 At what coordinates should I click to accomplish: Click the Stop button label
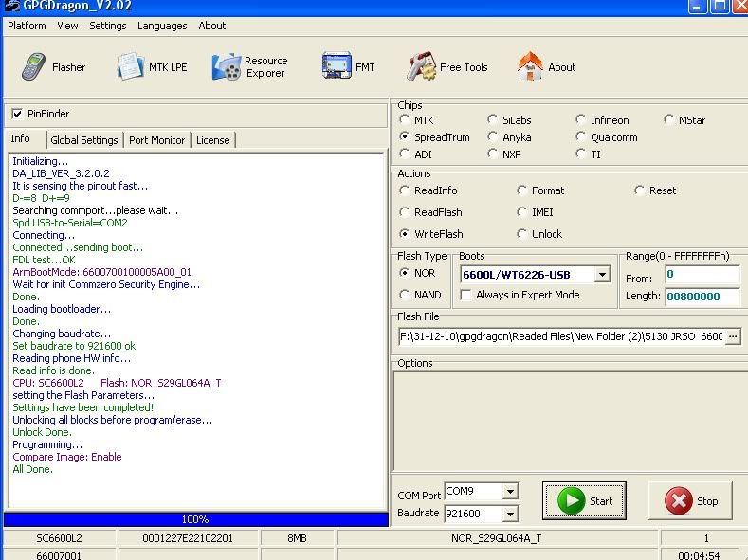(x=707, y=501)
